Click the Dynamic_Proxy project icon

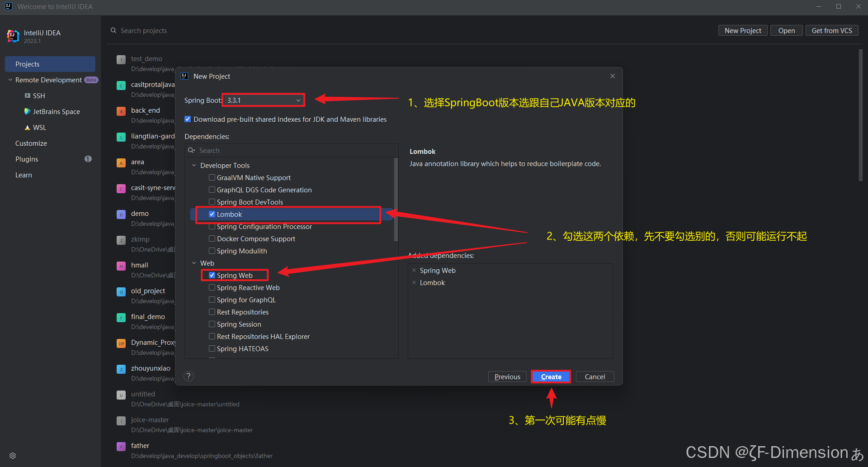point(121,343)
